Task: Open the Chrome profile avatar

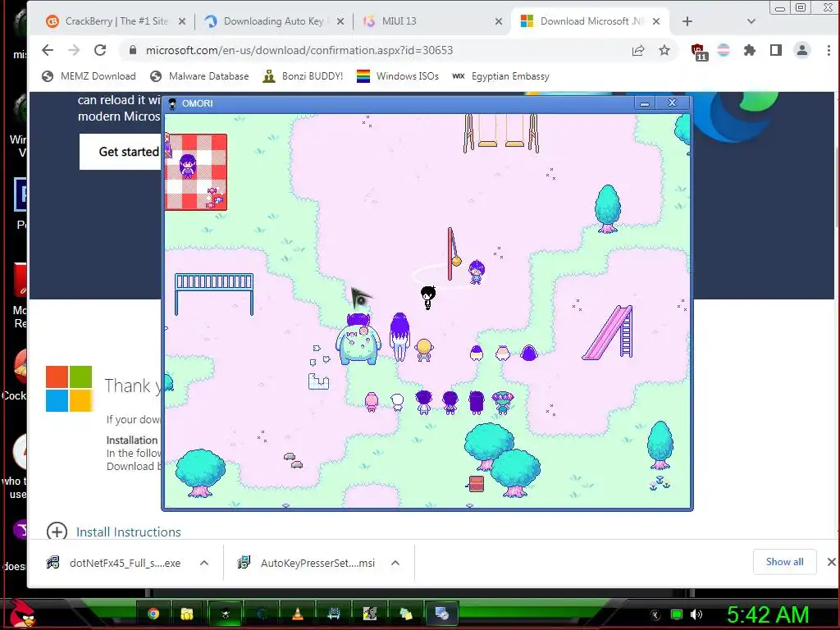Action: 802,50
